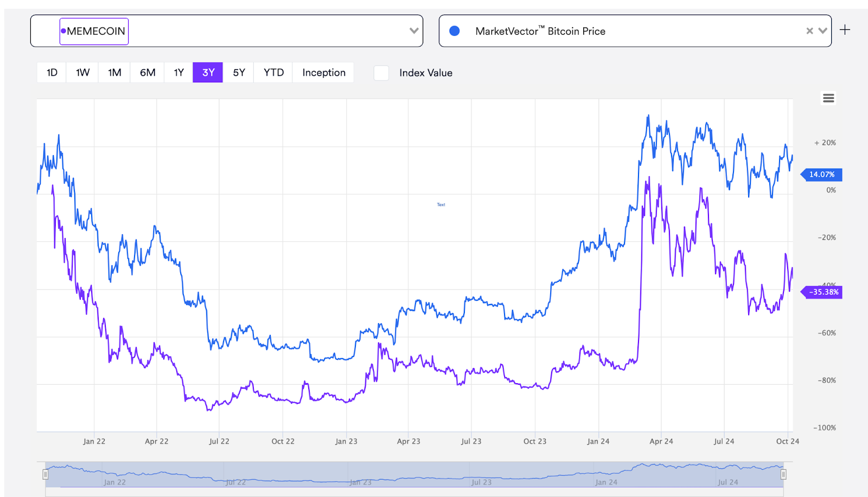
Task: Select the 5Y time range
Action: pos(239,73)
